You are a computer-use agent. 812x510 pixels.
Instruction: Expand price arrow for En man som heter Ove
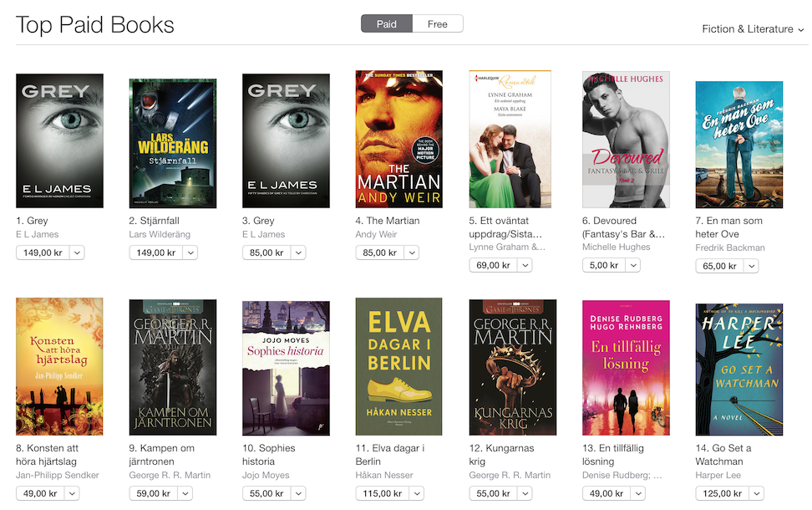(x=751, y=266)
